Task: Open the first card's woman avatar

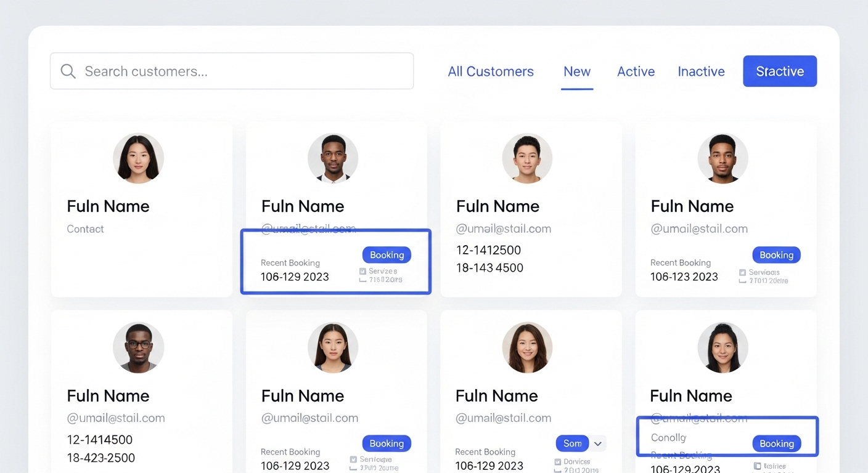Action: 138,158
